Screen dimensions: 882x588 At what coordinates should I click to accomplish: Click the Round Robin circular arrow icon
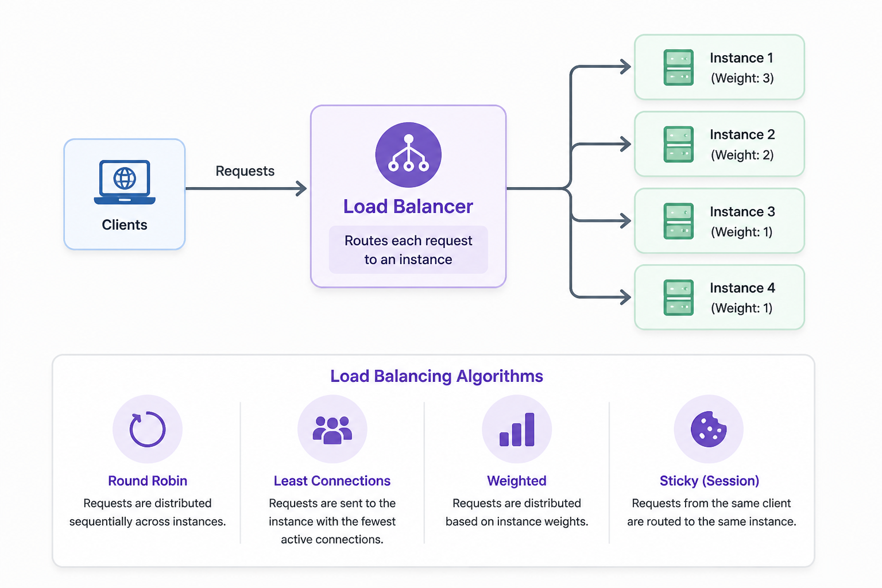[x=148, y=429]
